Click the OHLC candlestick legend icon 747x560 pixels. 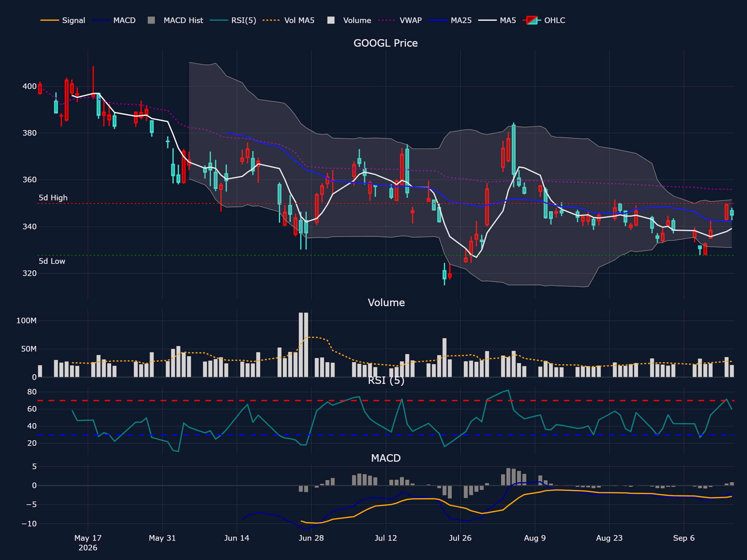pos(532,20)
